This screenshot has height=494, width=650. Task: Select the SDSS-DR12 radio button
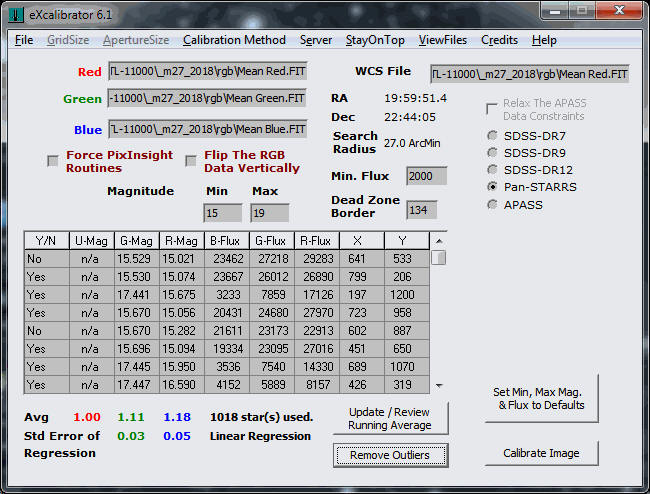(492, 170)
